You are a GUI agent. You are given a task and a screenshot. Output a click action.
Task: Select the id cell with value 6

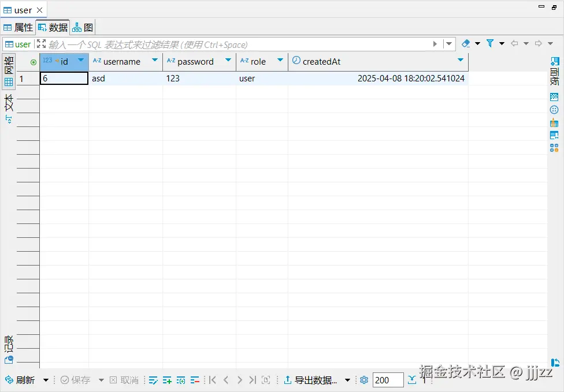[x=64, y=79]
